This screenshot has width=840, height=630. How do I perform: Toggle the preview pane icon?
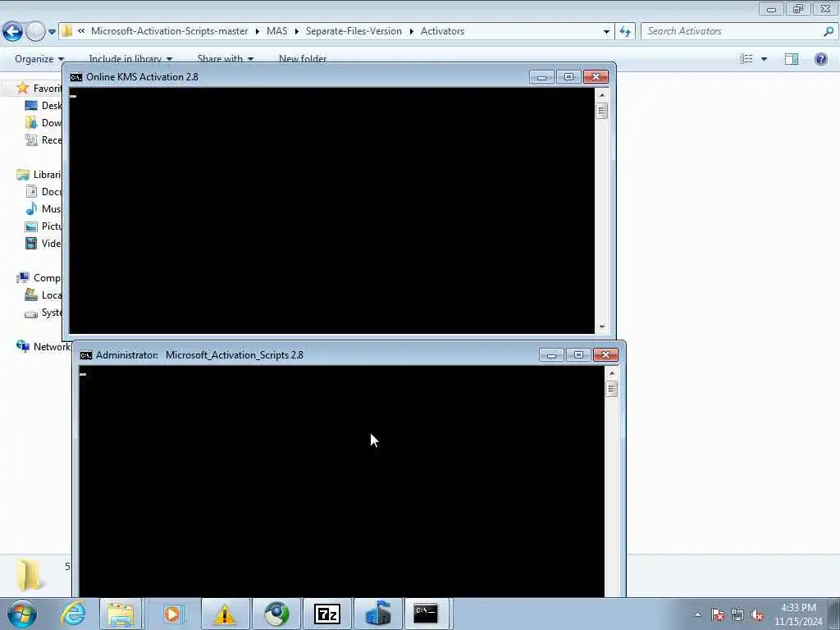[792, 59]
